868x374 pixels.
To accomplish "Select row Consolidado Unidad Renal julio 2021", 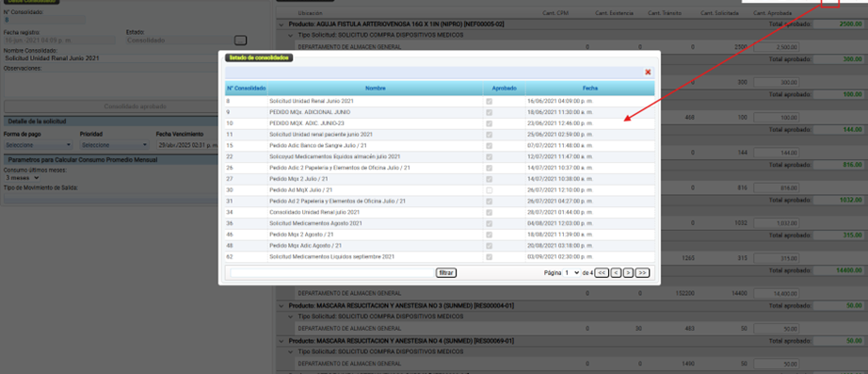I will [x=440, y=212].
